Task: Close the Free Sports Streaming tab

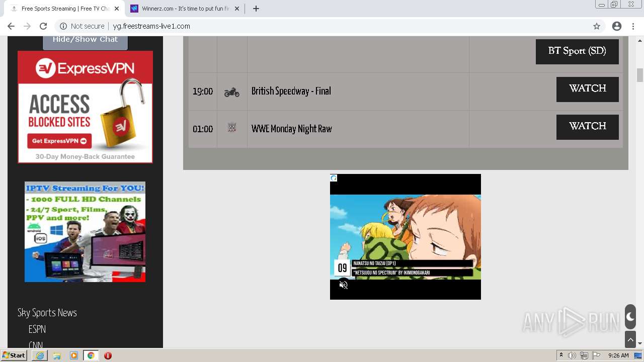Action: [116, 9]
